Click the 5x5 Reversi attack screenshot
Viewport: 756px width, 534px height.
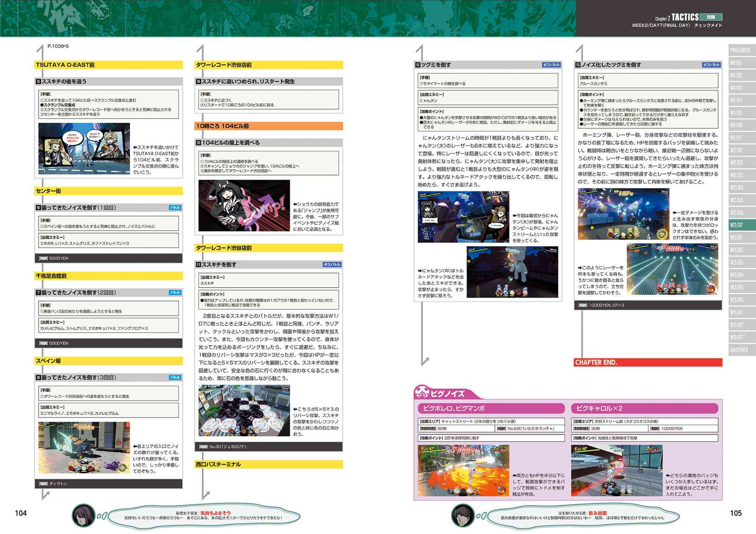coord(244,410)
